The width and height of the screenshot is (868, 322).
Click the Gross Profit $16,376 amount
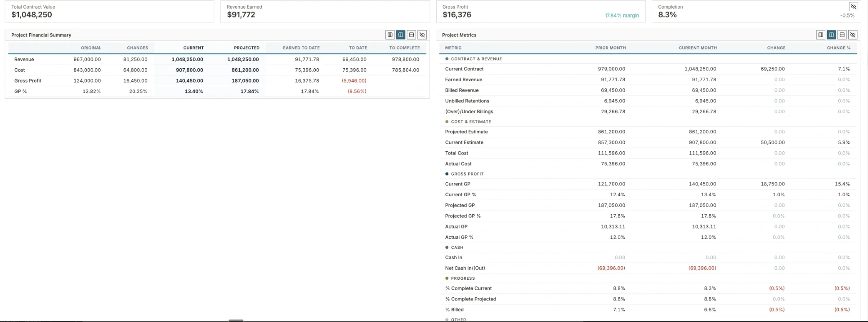click(x=457, y=15)
